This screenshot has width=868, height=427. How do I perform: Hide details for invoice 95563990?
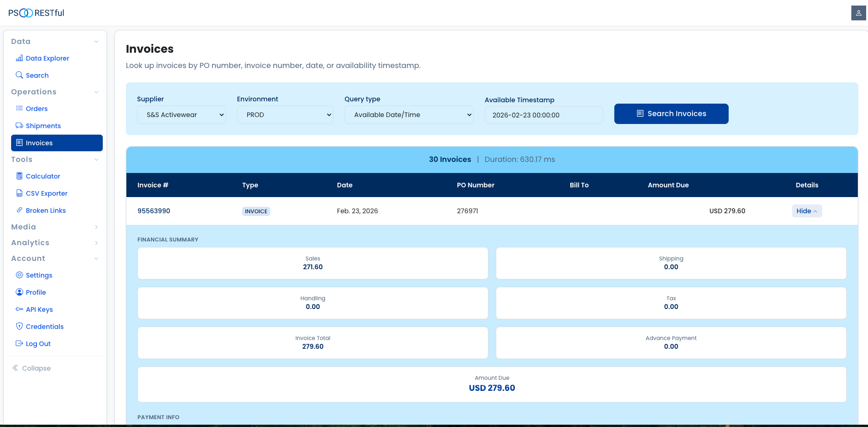point(806,210)
